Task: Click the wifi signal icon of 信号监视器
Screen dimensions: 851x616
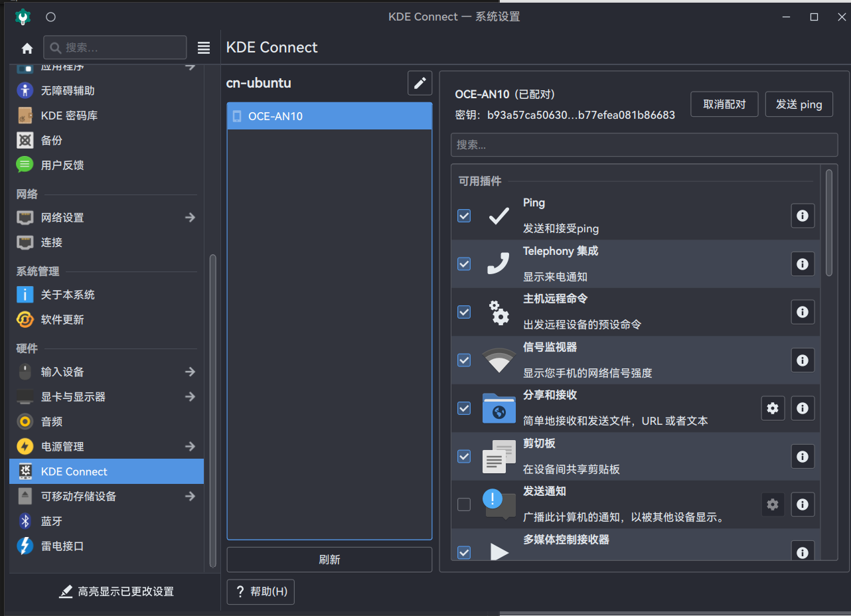Action: (x=499, y=360)
